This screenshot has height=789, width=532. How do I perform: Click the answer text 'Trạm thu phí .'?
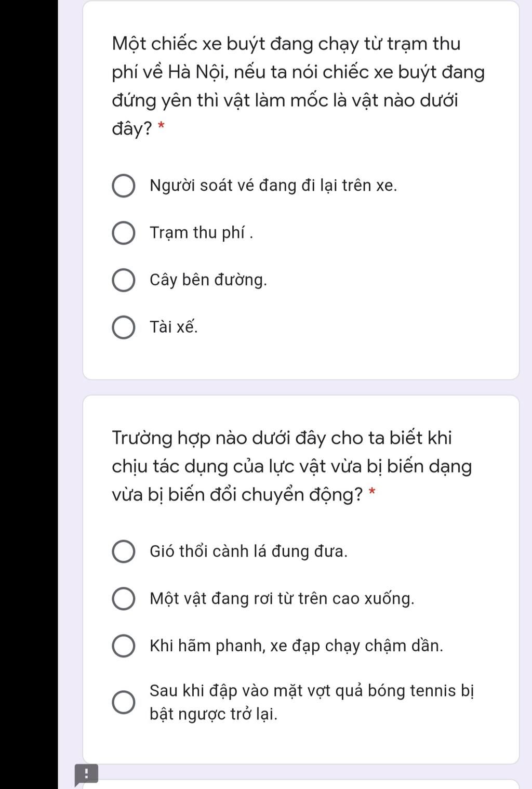[202, 233]
